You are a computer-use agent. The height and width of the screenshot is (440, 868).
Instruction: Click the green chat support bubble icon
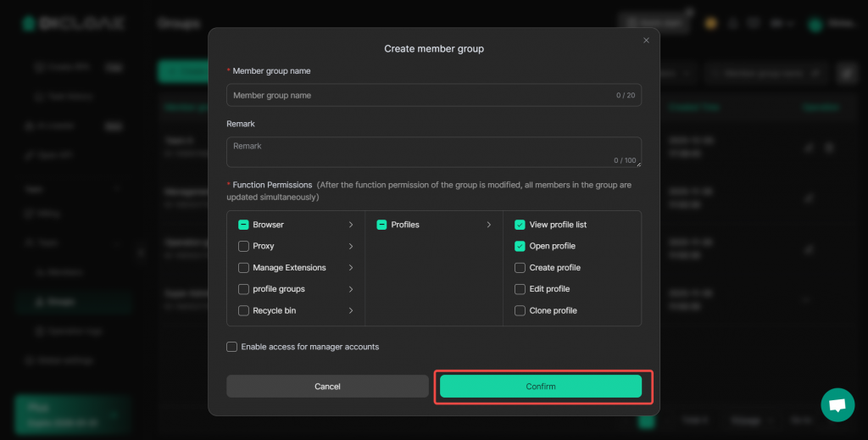(837, 405)
